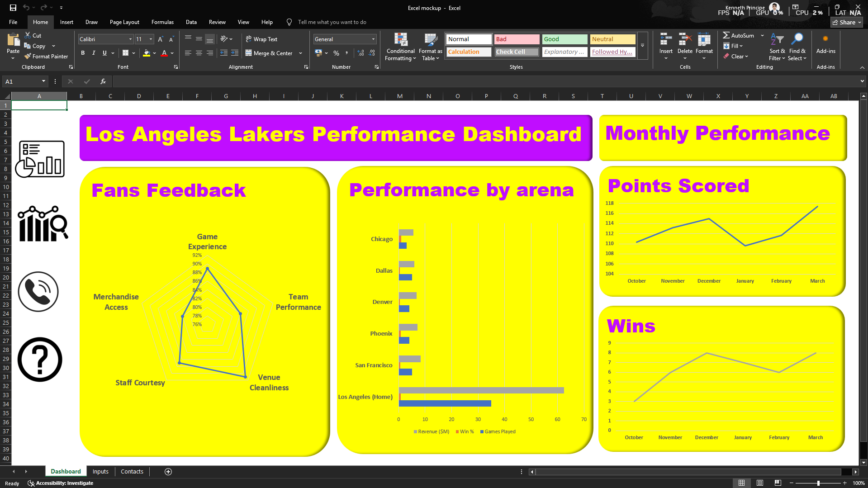The width and height of the screenshot is (868, 488).
Task: Align text to the left
Action: pos(188,53)
